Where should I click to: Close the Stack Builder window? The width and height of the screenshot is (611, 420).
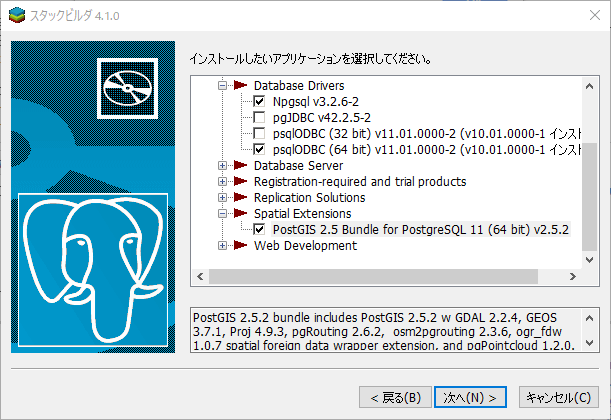click(x=595, y=15)
